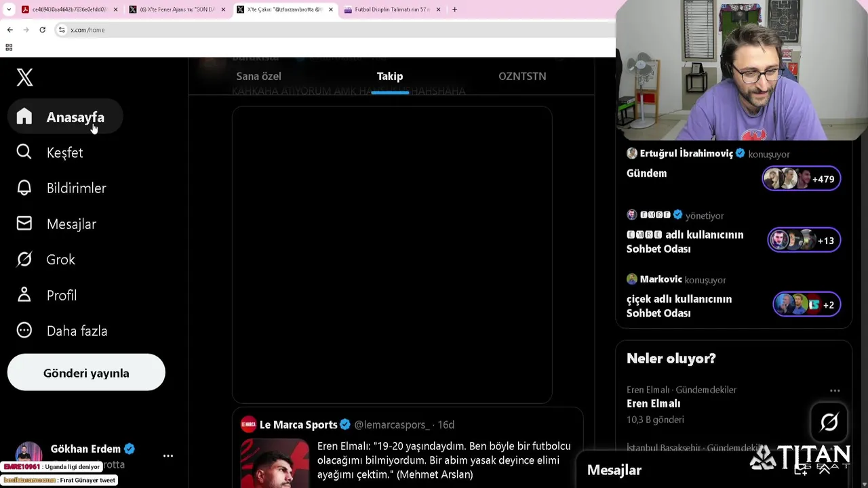Switch to the Sana özel tab
Viewport: 868px width, 488px height.
click(258, 76)
